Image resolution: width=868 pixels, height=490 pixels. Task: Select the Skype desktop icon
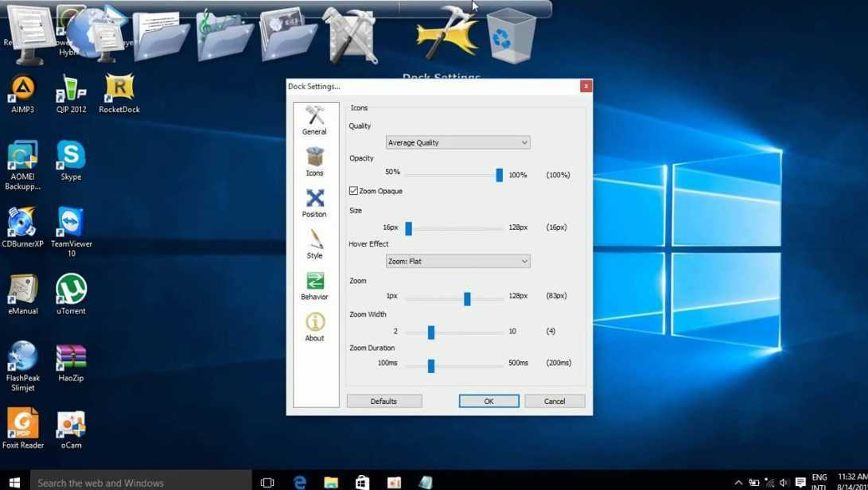coord(72,161)
